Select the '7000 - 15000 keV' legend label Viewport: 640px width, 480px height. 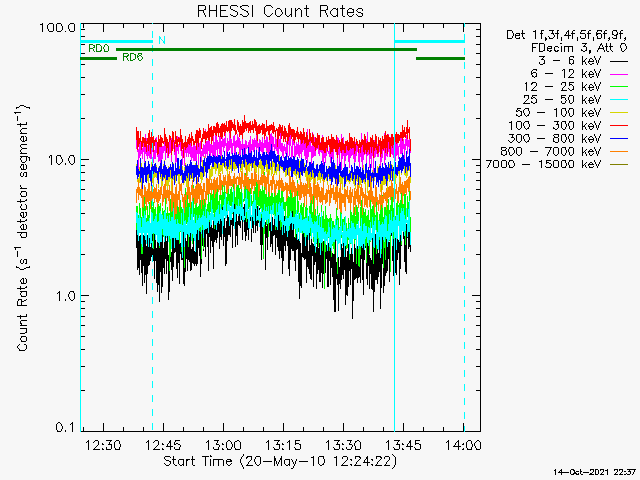(543, 164)
